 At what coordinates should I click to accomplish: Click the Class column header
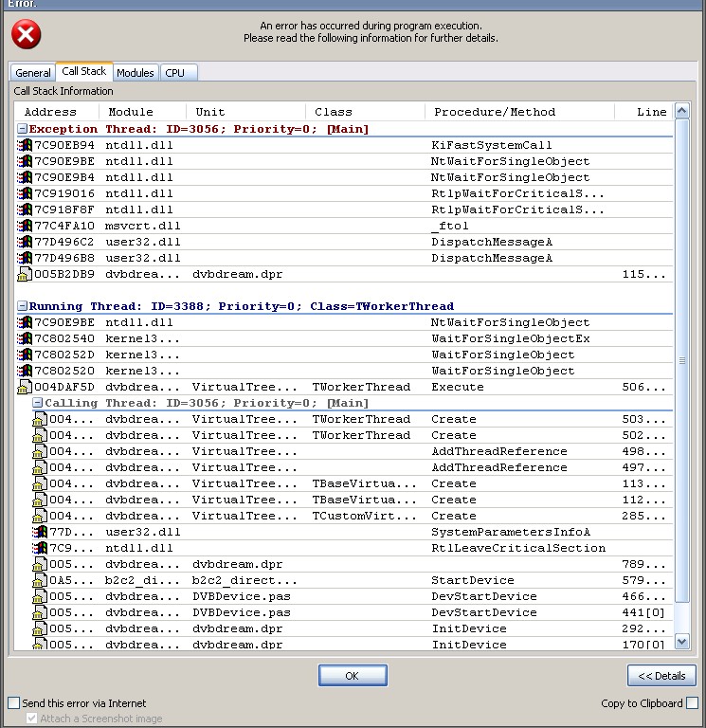coord(365,112)
